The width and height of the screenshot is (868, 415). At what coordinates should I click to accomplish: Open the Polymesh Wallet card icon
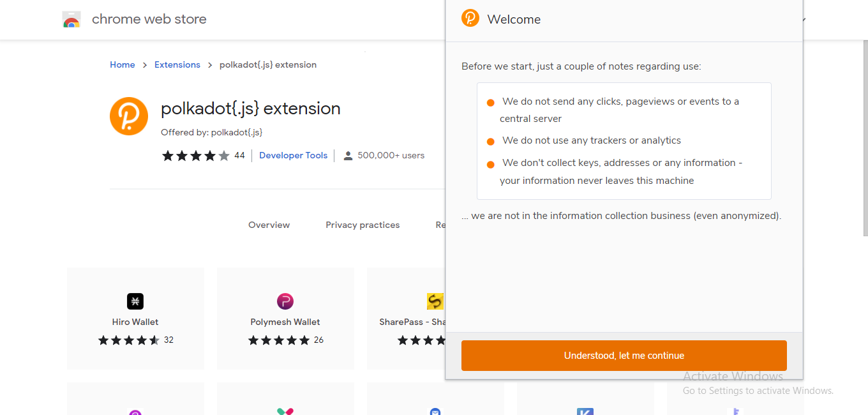point(285,301)
